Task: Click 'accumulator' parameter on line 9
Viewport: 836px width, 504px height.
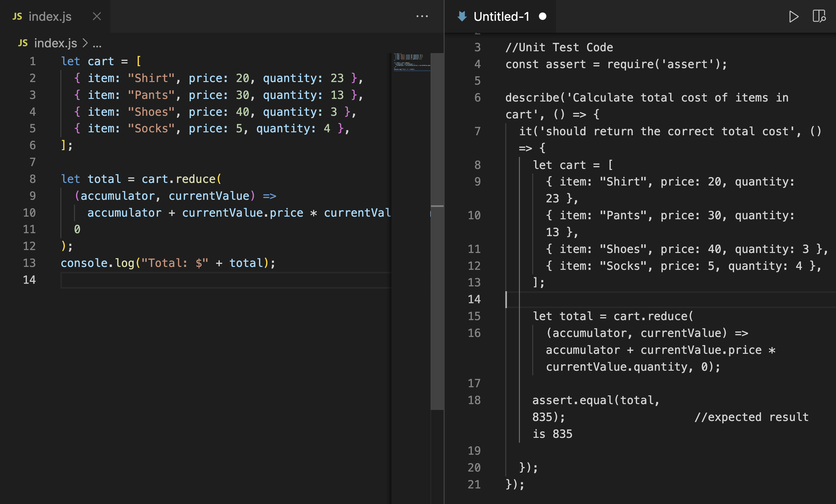Action: pyautogui.click(x=118, y=196)
